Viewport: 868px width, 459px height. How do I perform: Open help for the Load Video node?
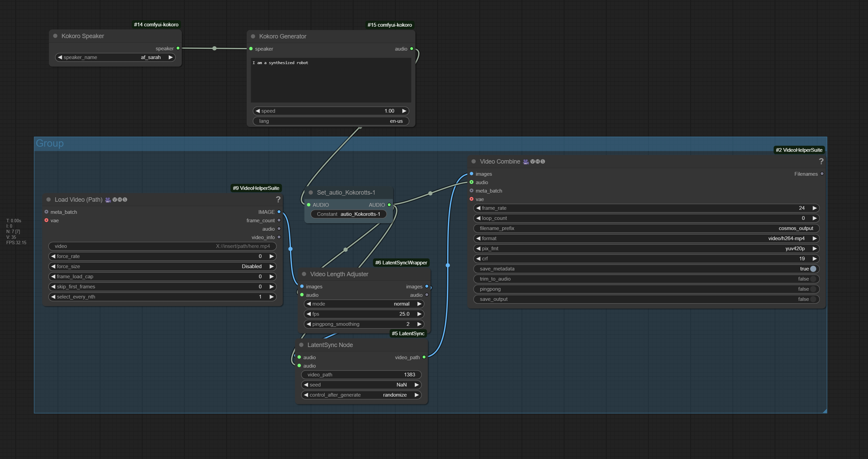(278, 200)
